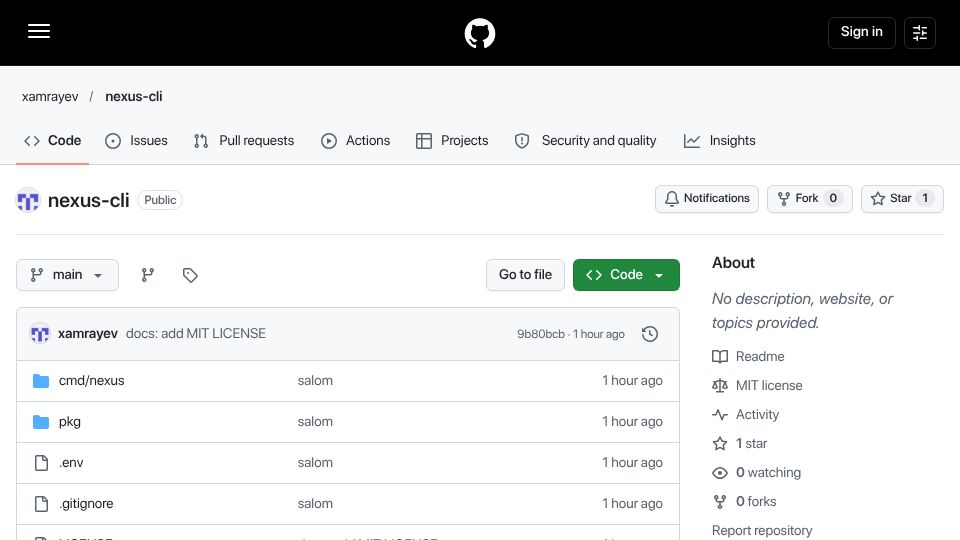Open the 0 forks link
The height and width of the screenshot is (540, 960).
[x=756, y=501]
